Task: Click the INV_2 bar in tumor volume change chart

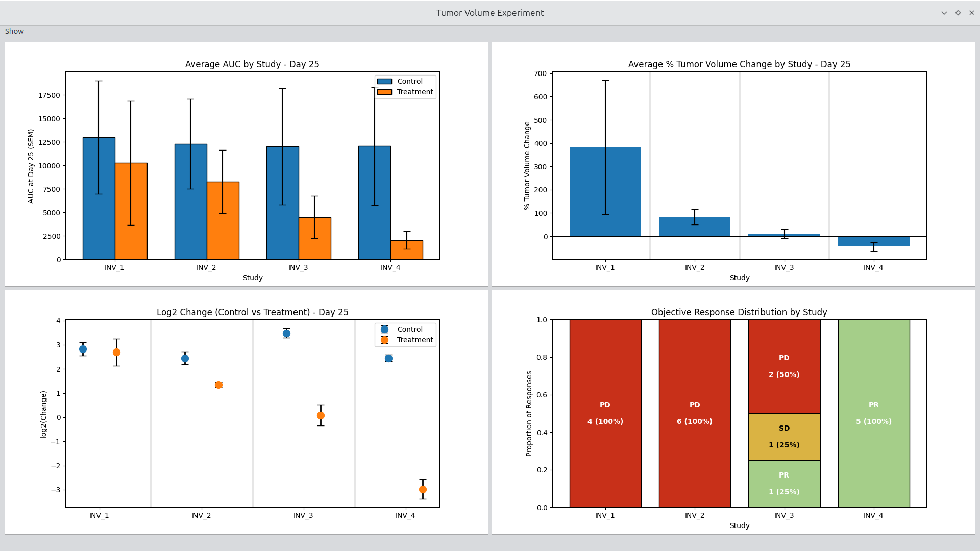Action: pos(695,227)
